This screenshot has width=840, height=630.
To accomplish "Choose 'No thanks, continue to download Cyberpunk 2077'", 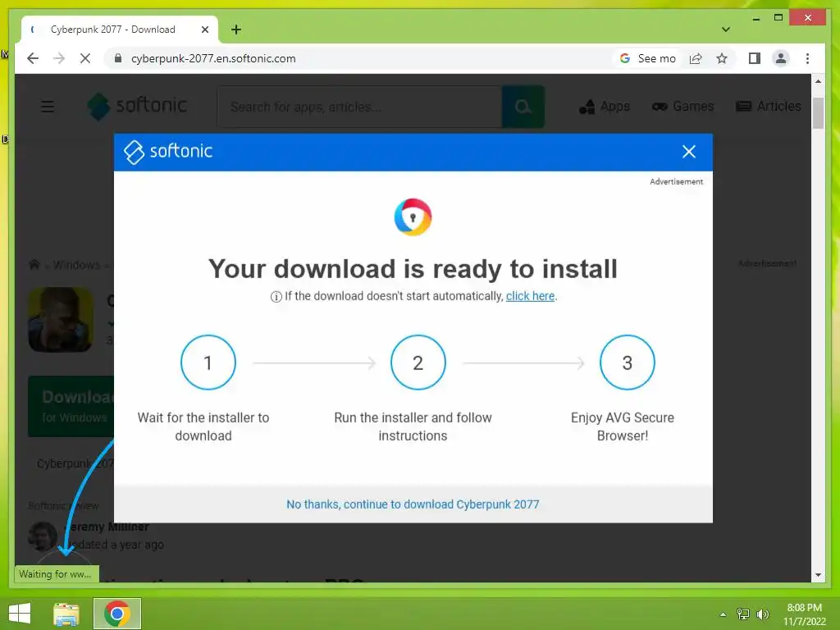I will coord(413,504).
